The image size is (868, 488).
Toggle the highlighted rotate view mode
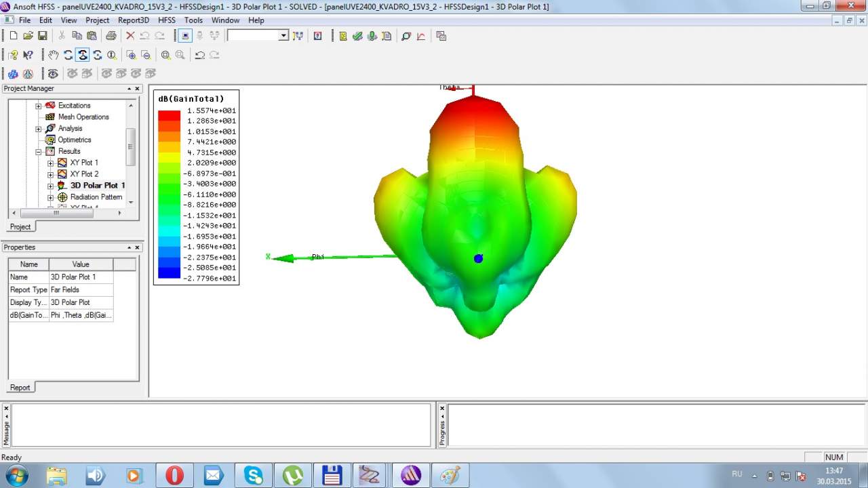coord(82,55)
